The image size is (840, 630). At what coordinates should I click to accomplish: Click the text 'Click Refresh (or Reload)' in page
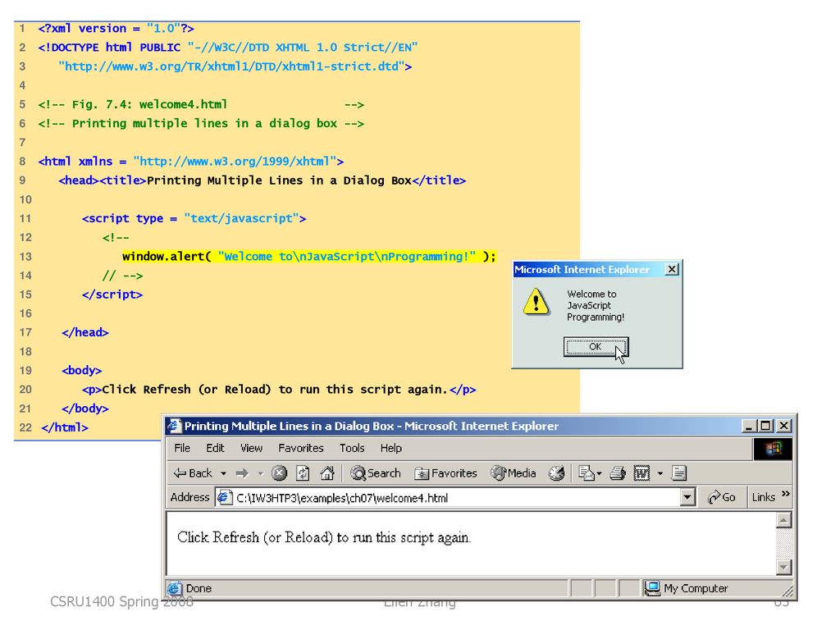[x=256, y=537]
